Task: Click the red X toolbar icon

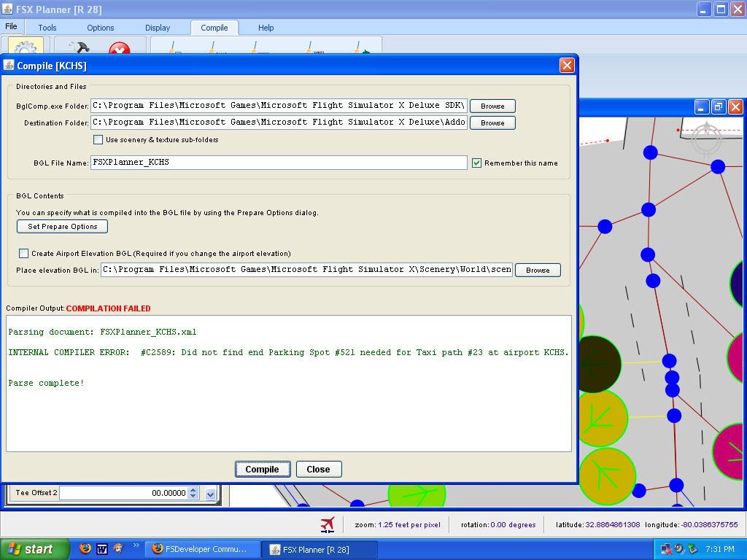Action: coord(119,49)
